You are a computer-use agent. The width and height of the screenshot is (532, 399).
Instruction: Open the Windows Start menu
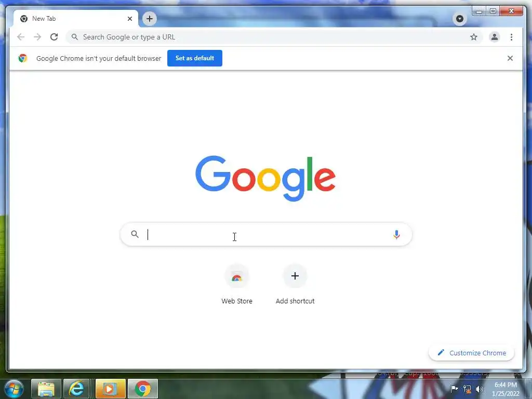click(x=14, y=389)
